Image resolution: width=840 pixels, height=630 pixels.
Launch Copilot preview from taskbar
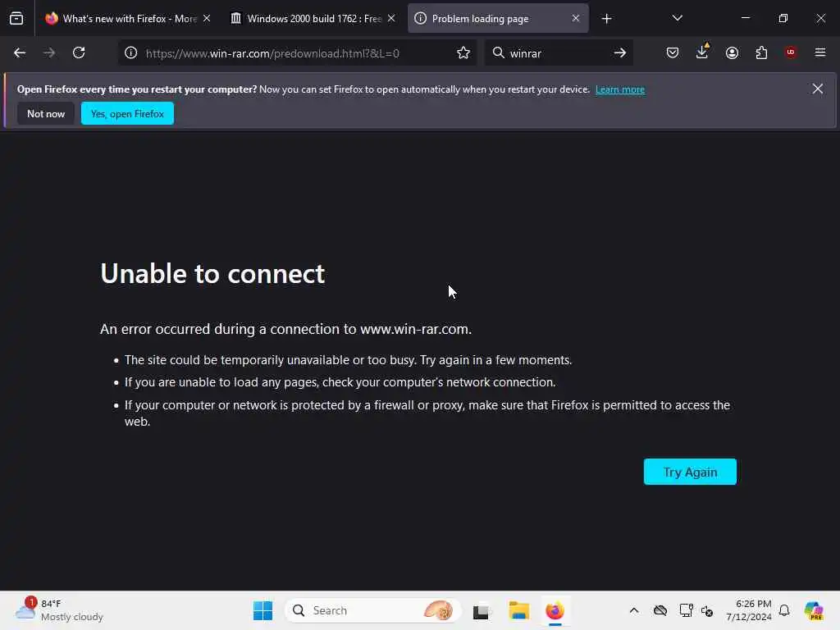point(815,610)
